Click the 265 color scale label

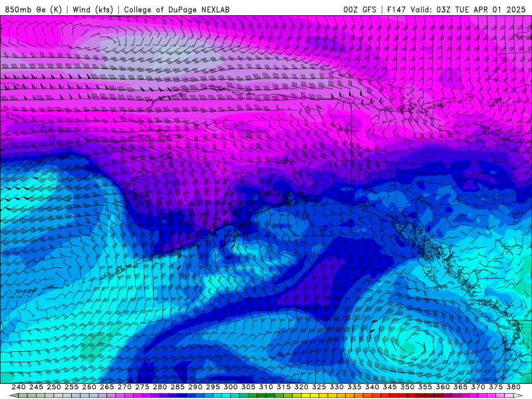pos(106,387)
